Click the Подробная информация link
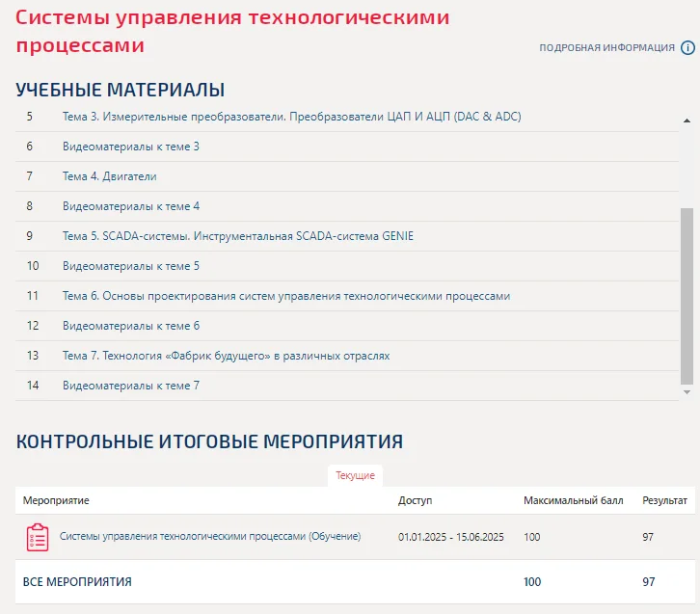The width and height of the screenshot is (700, 614). (606, 48)
